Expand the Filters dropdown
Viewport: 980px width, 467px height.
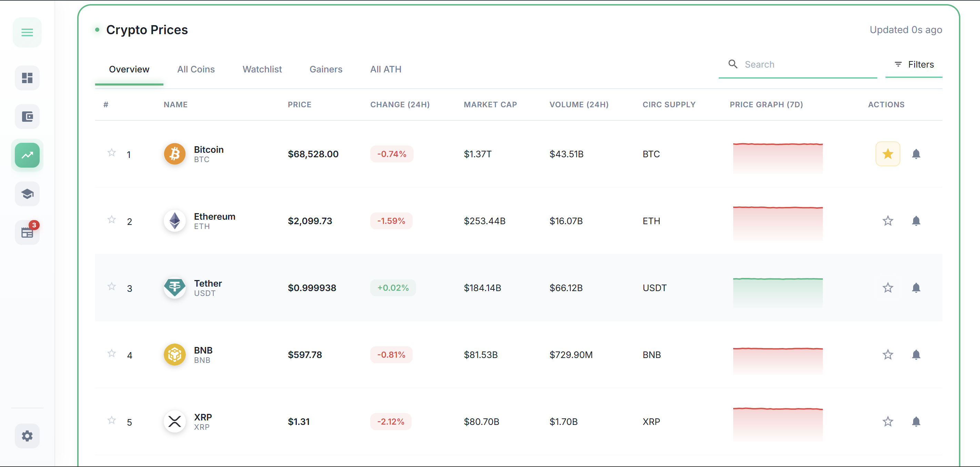click(x=913, y=64)
